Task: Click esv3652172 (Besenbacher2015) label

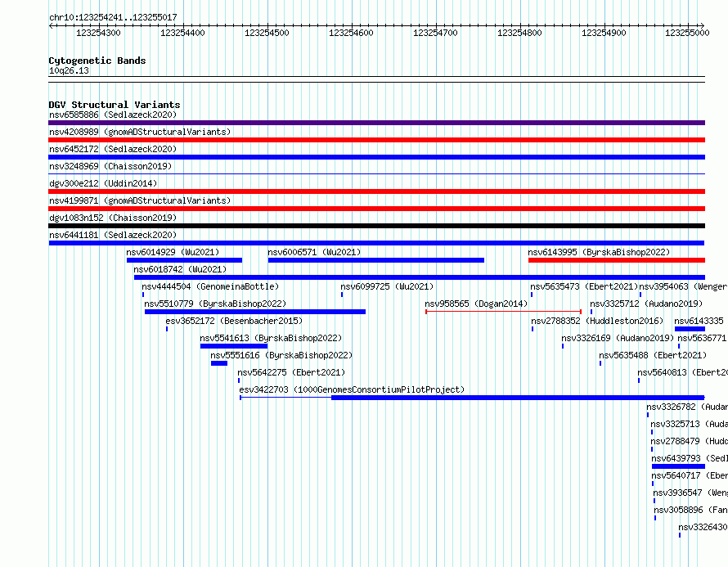Action: 234,321
